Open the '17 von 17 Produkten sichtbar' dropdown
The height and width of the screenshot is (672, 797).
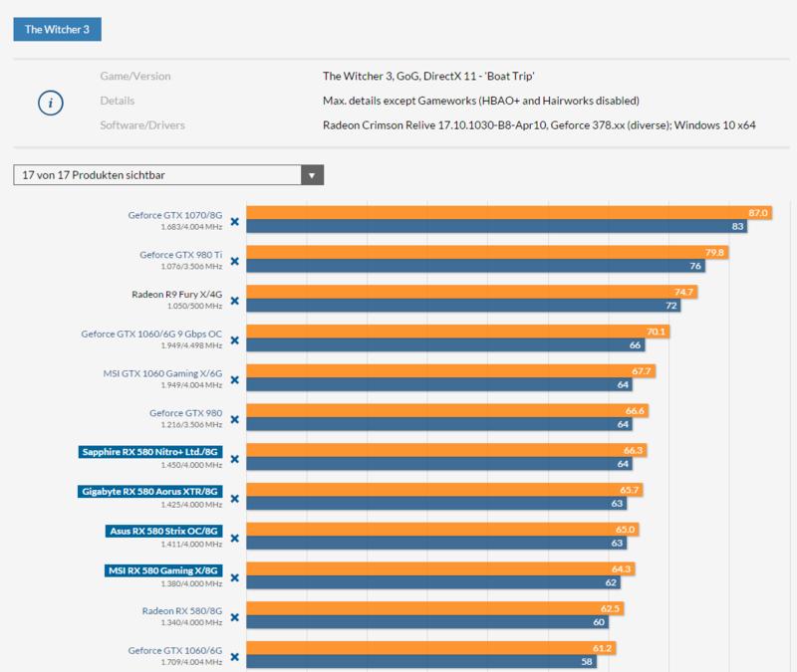[x=157, y=175]
